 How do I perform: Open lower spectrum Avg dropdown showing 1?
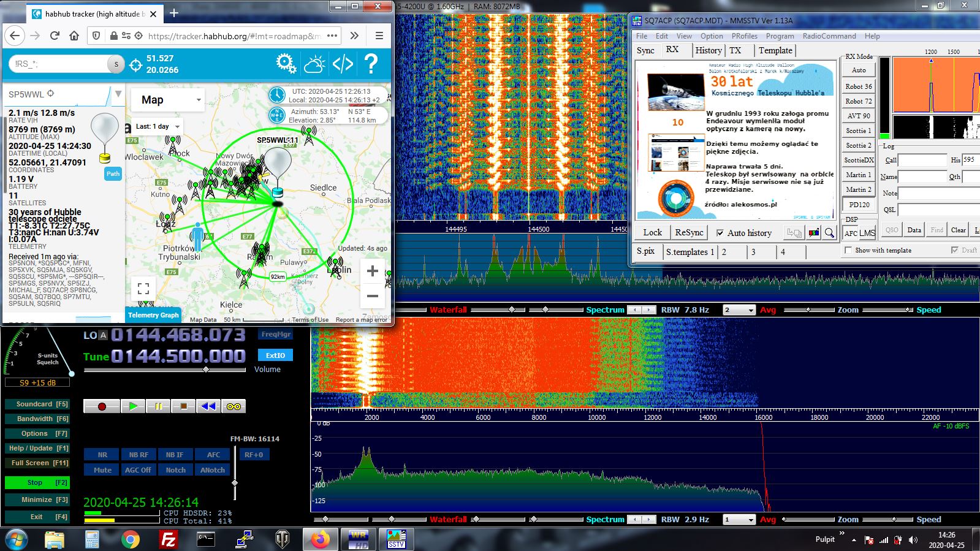pyautogui.click(x=739, y=520)
